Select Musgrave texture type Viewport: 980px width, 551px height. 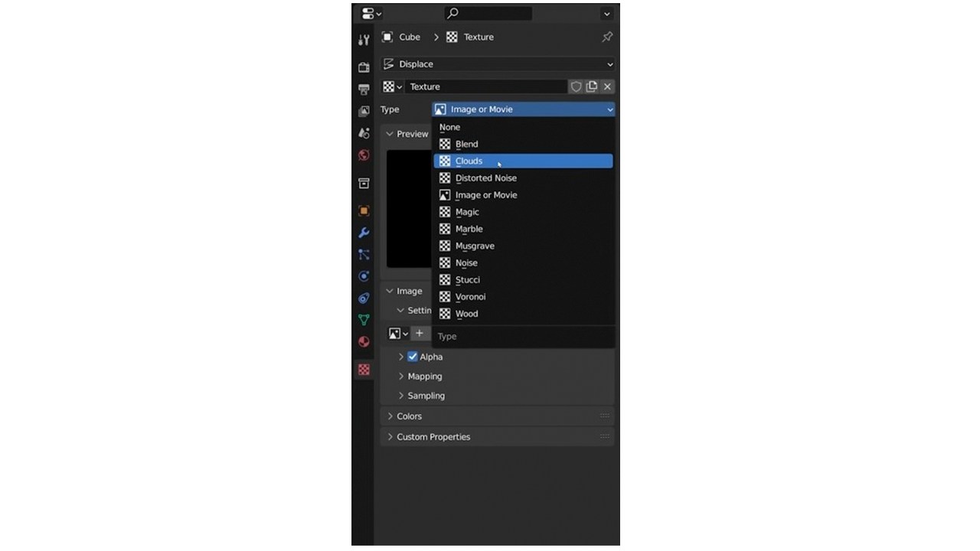pyautogui.click(x=524, y=246)
